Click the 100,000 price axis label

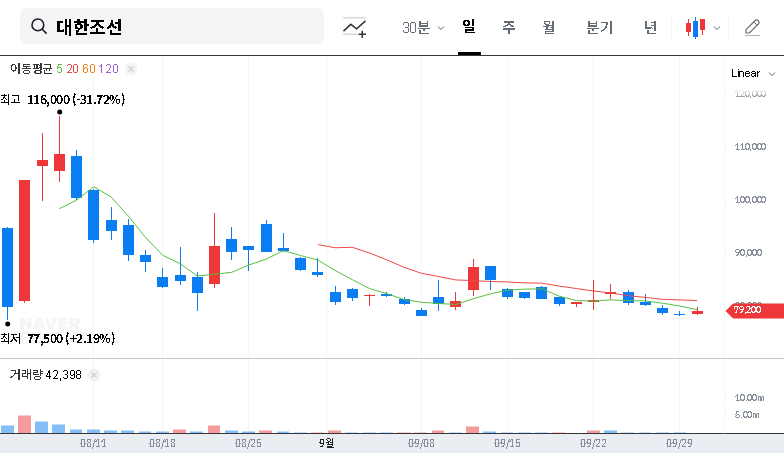point(750,200)
